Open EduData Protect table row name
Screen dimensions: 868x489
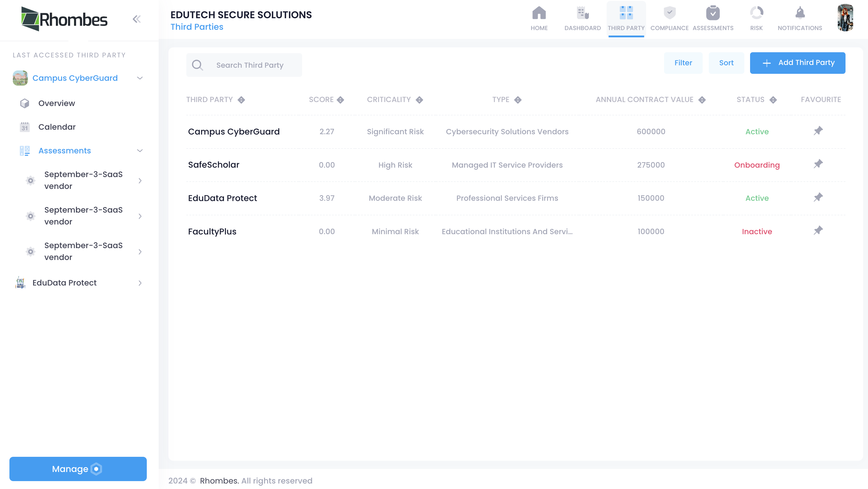click(222, 198)
